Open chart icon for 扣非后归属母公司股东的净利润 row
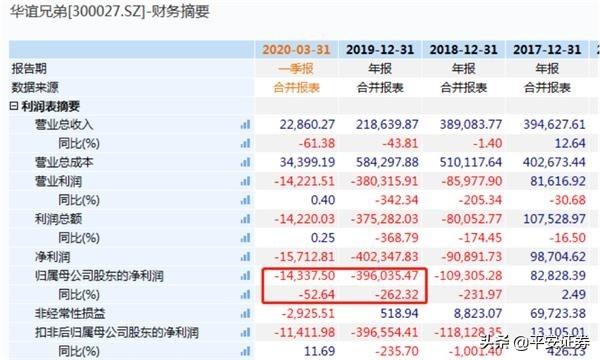600x360 pixels. tap(245, 332)
